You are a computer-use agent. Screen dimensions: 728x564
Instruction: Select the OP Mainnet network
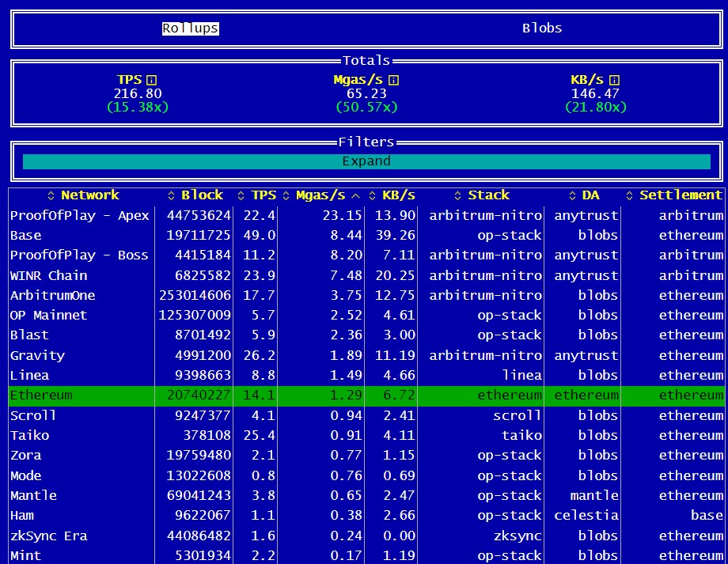[48, 315]
